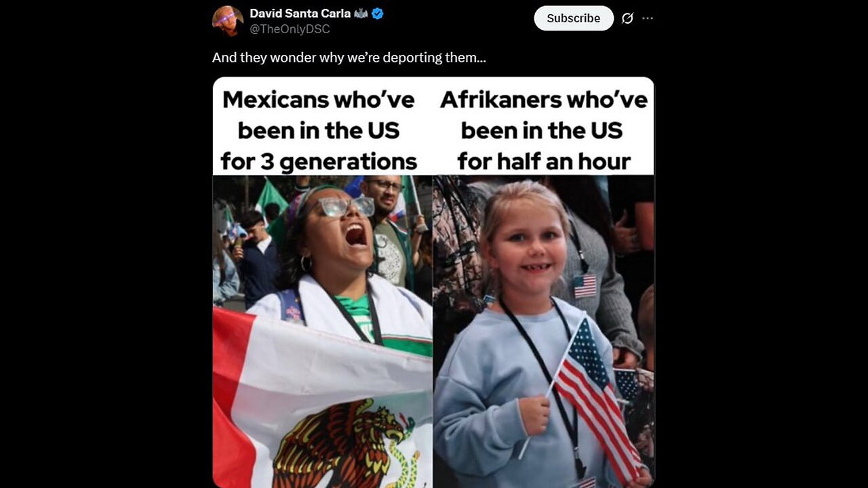
Task: Open the three-dot more options menu
Action: (x=648, y=18)
